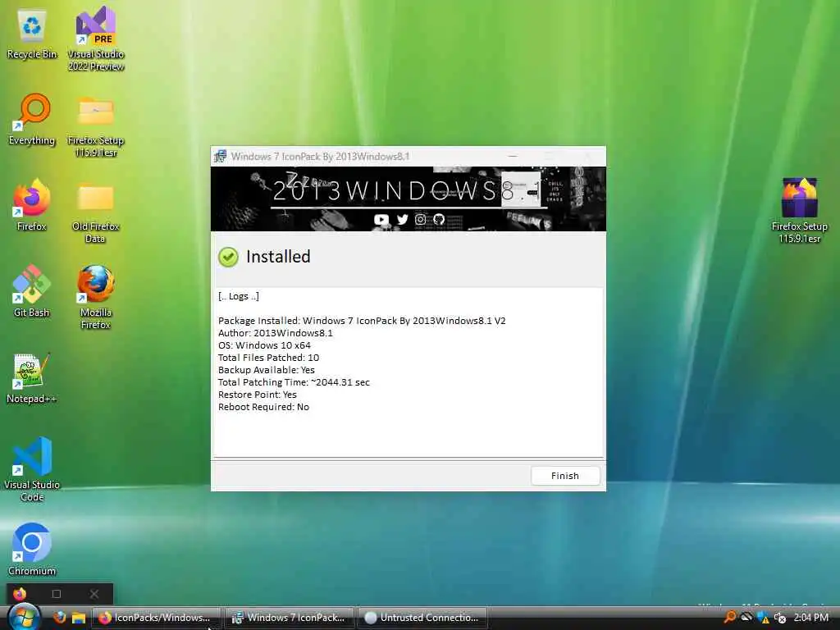Launch Firefox from quick launch bar
This screenshot has height=630, width=840.
pyautogui.click(x=59, y=617)
